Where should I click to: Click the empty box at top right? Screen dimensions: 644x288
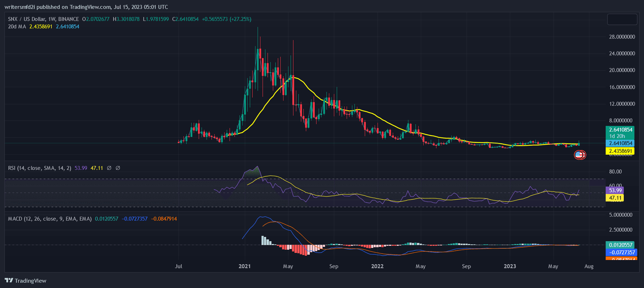(x=622, y=20)
